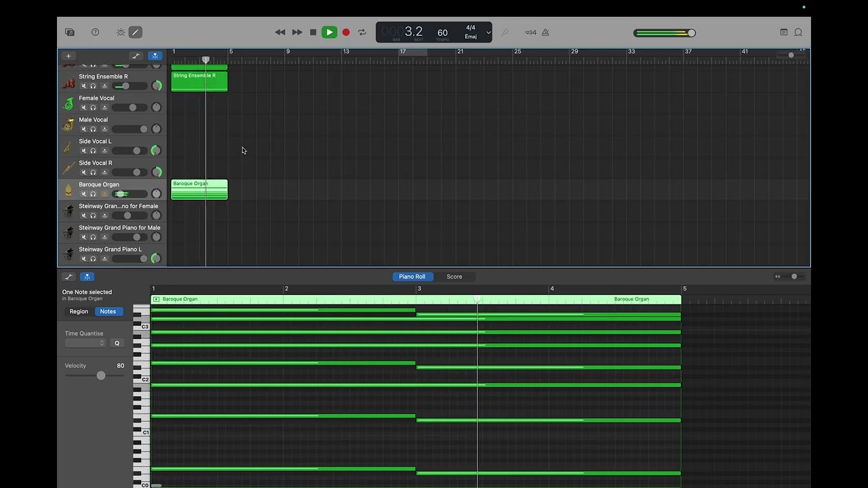868x488 pixels.
Task: Toggle the metronome icon
Action: pyautogui.click(x=545, y=32)
